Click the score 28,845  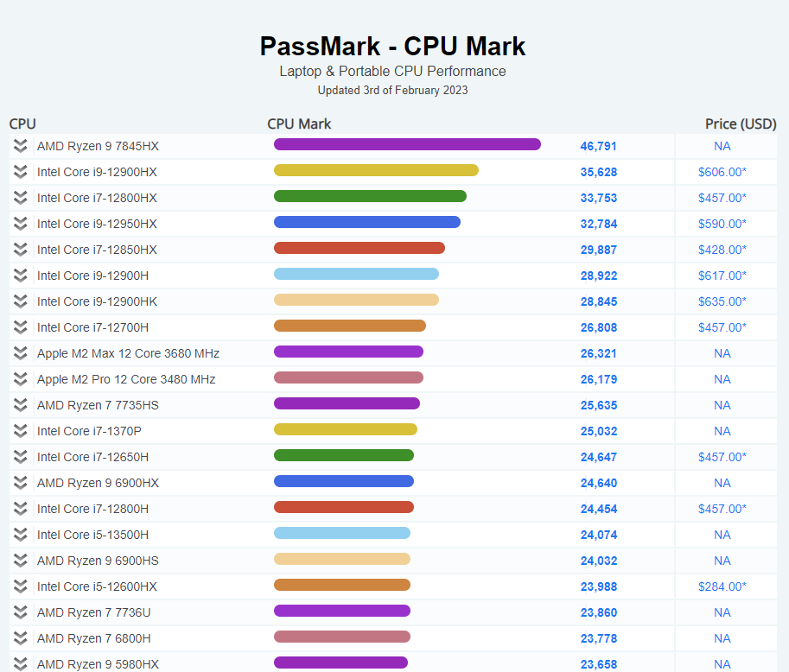[x=598, y=301]
